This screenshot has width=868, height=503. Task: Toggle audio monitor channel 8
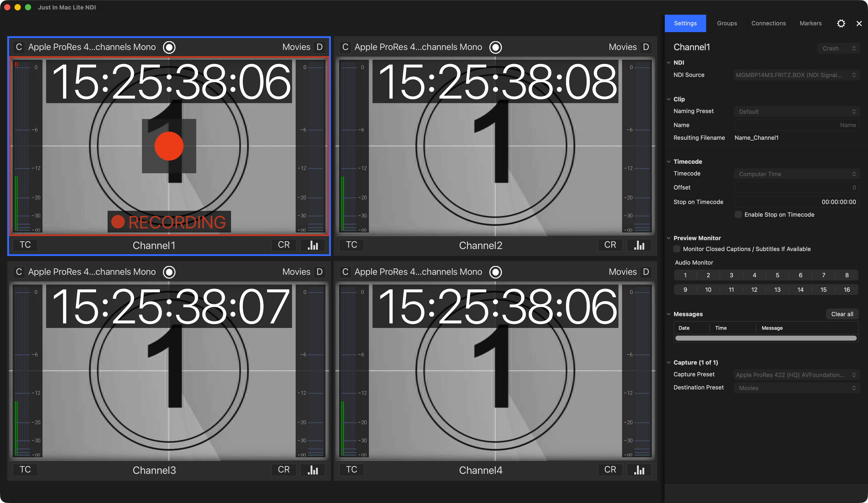[x=847, y=275]
